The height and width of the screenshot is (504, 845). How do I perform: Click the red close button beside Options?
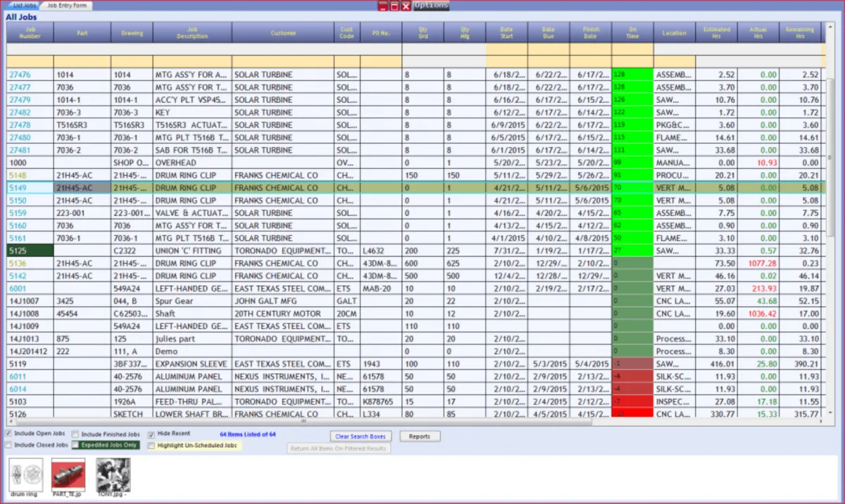click(x=406, y=6)
